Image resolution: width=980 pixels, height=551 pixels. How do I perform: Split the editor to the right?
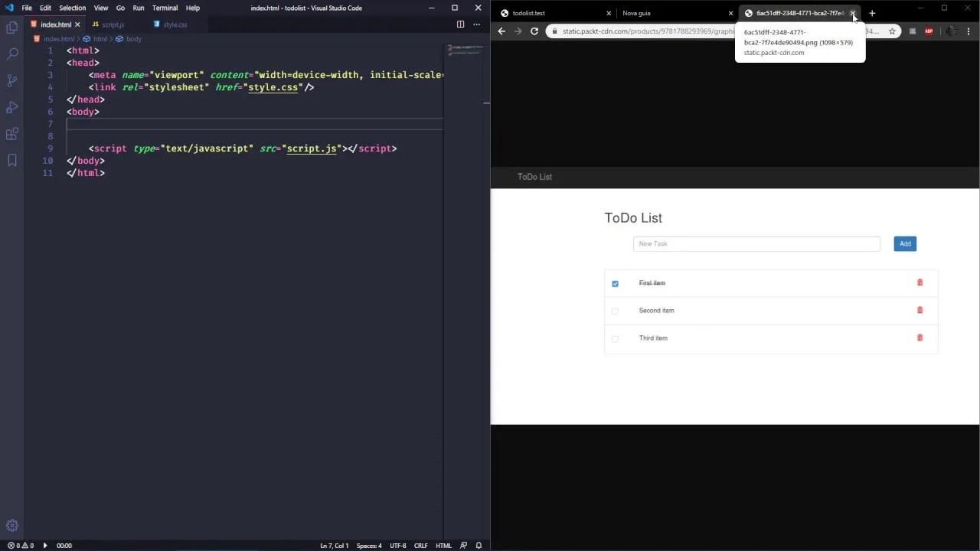click(x=460, y=24)
